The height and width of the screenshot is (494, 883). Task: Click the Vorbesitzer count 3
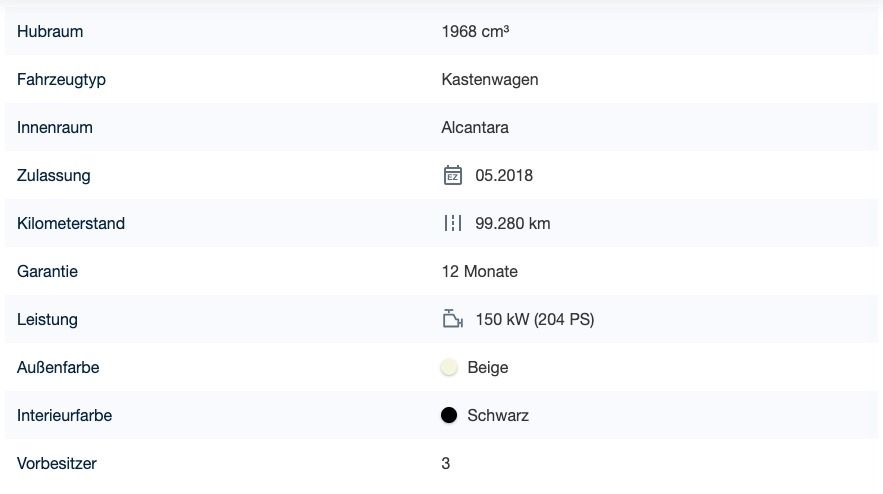tap(446, 464)
